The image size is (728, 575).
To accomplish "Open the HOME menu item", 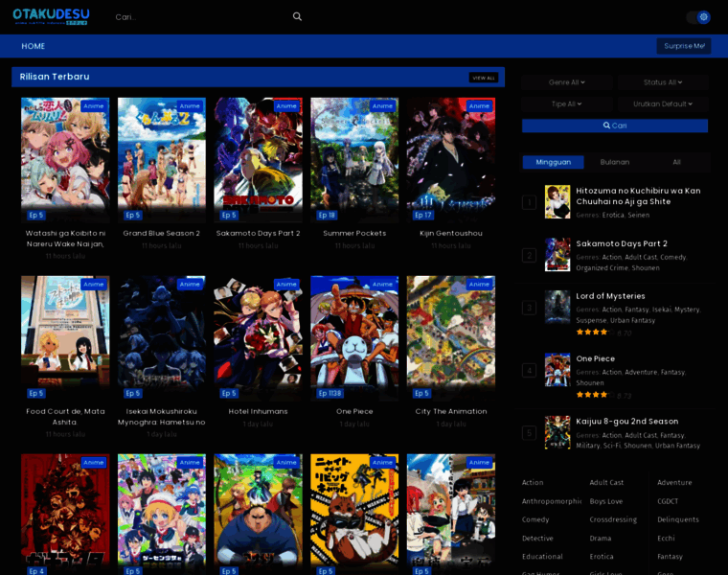I will coord(33,46).
